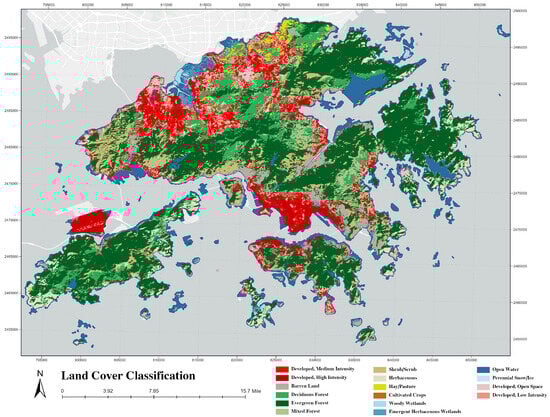This screenshot has height=417, width=550.
Task: Click the Developed, High Intensity legend swatch
Action: click(x=282, y=378)
